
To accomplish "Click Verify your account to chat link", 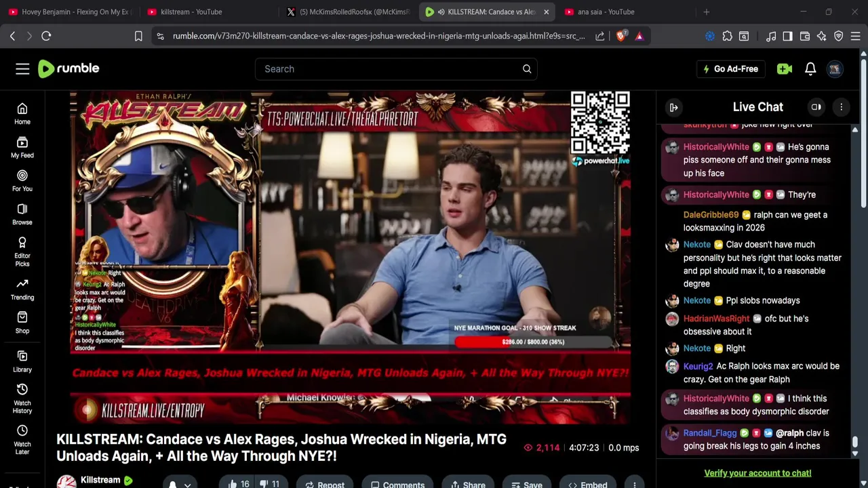I will click(x=757, y=473).
